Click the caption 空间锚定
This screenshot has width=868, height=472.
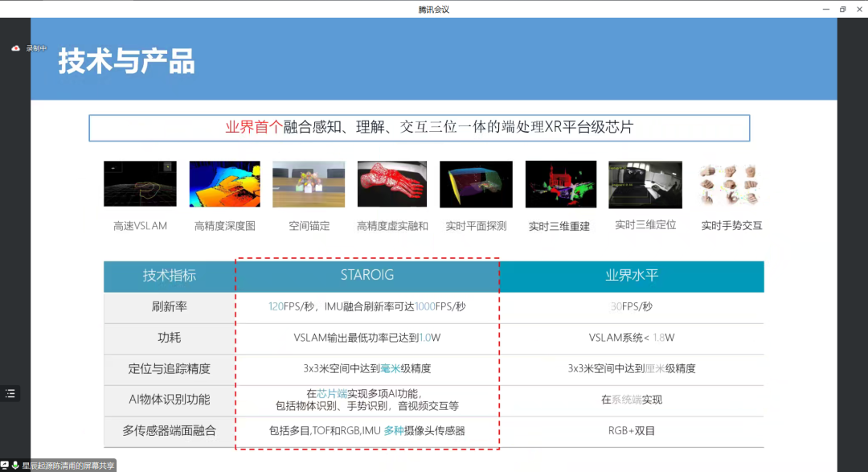click(x=309, y=226)
